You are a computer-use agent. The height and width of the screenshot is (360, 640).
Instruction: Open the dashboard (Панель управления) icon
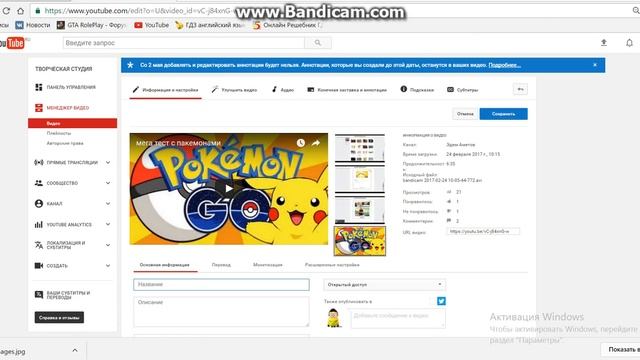[x=39, y=87]
